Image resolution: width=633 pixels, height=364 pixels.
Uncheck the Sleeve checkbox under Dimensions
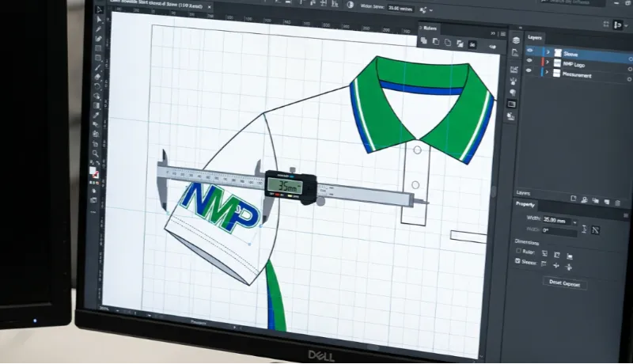pos(517,261)
